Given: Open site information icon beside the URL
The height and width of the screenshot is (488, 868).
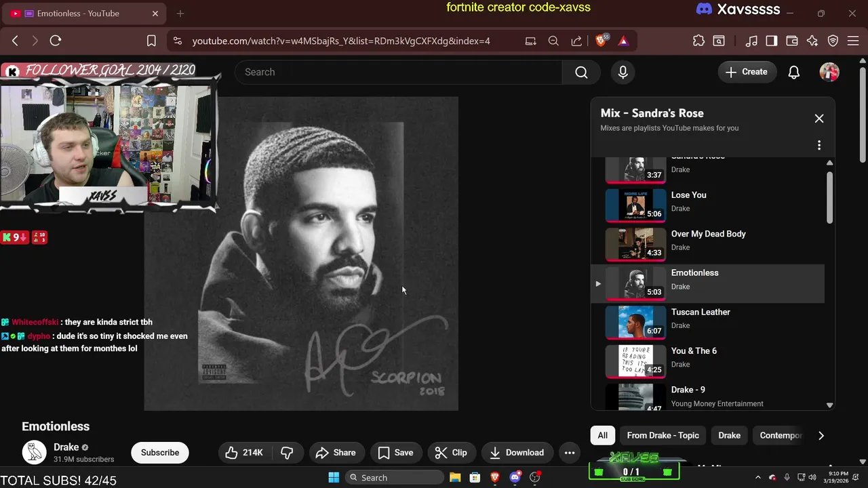Looking at the screenshot, I should (178, 41).
